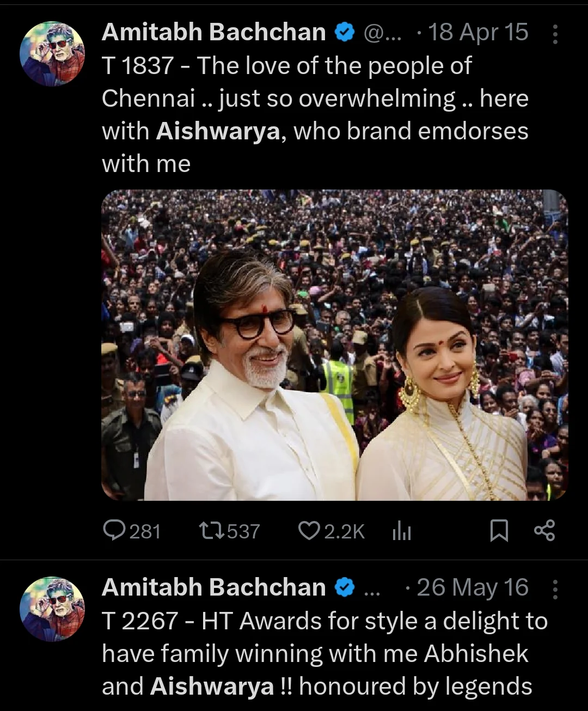Like the T 1837 Chennai tweet
This screenshot has height=711, width=588.
309,530
